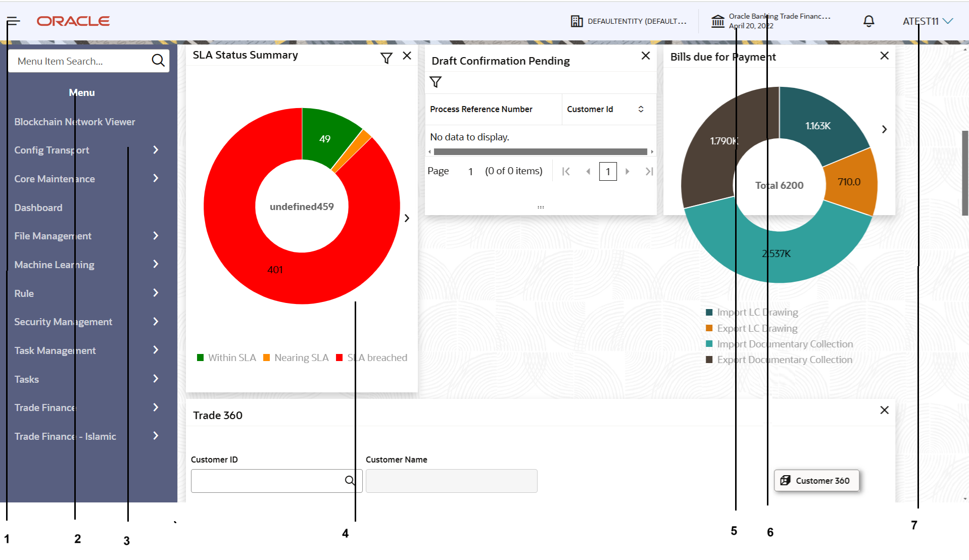Expand the Trade Finance - Islamic submenu
Viewport: 969px width, 560px height.
[x=156, y=436]
